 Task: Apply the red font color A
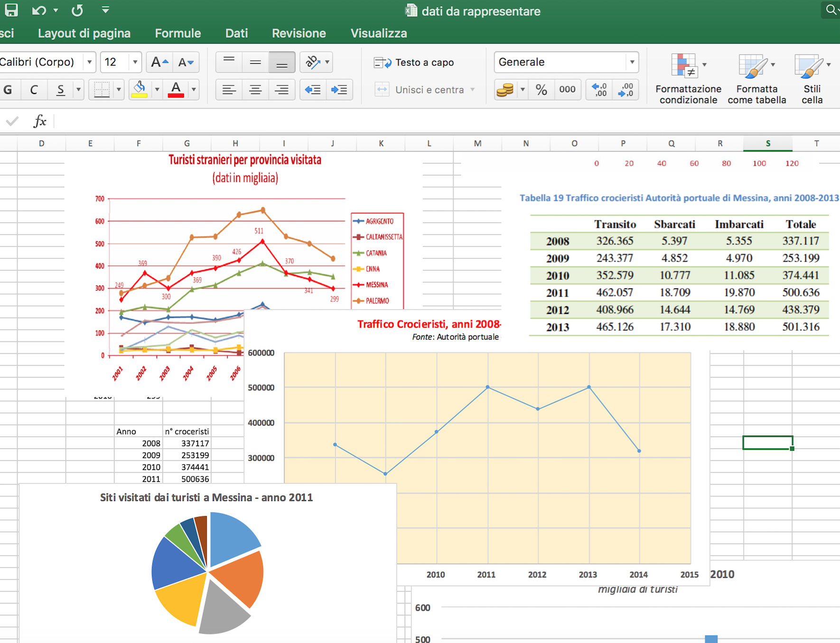click(x=176, y=90)
